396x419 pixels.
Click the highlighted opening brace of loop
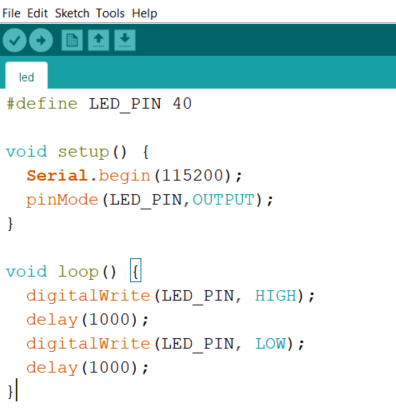[135, 270]
